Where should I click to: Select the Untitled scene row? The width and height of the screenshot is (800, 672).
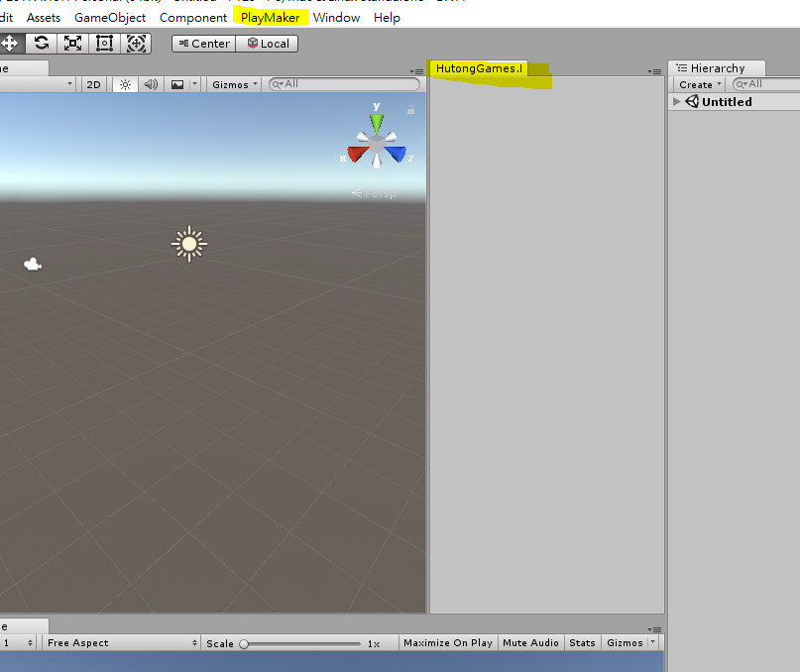point(735,101)
